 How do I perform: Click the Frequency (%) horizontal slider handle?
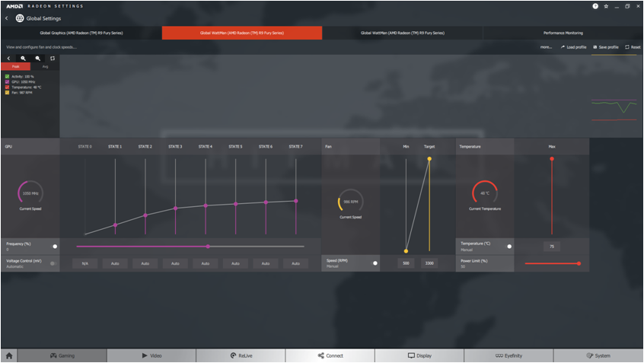(x=209, y=247)
